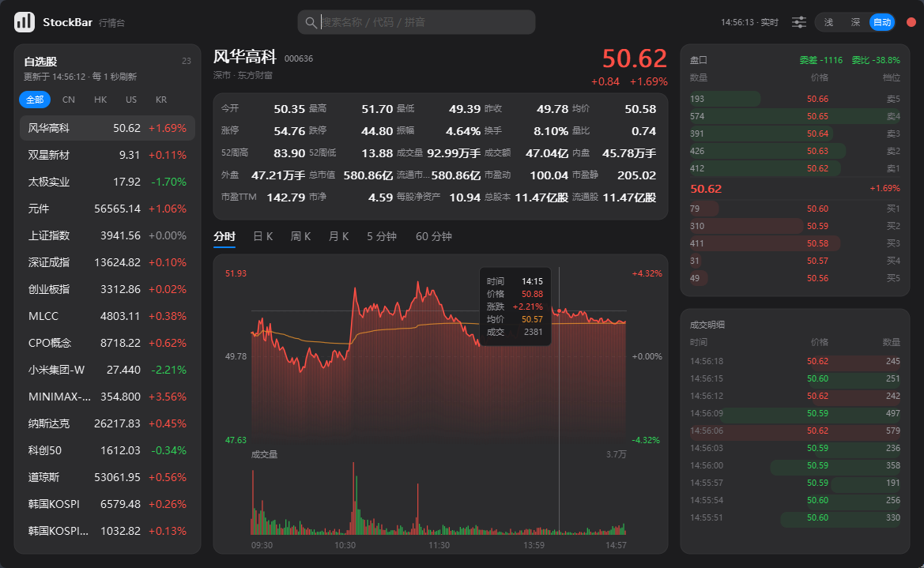Switch theme to 浅 (light) mode
Screen dimensions: 924x568
point(828,22)
